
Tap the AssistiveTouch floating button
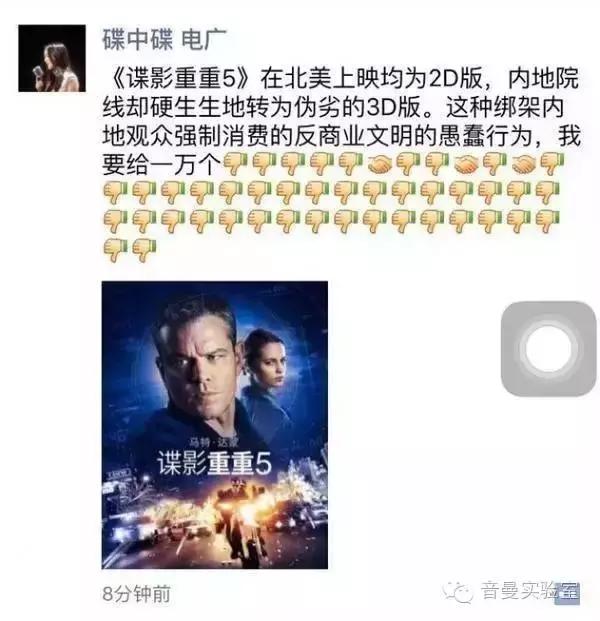tap(549, 349)
